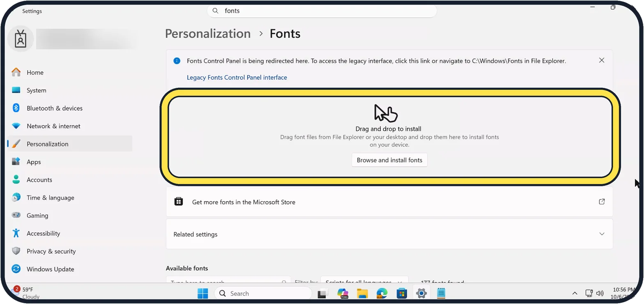Open Time & language settings
Screen dimensions: 644x304
click(70, 198)
